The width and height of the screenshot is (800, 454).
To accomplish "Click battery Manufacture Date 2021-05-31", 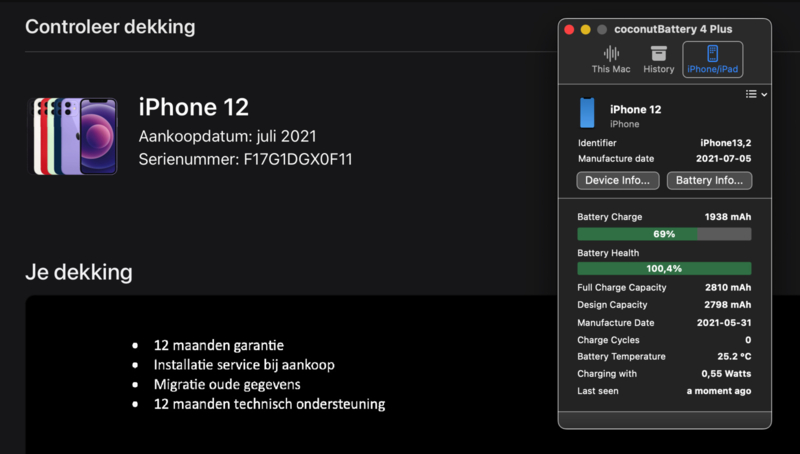I will (x=724, y=323).
